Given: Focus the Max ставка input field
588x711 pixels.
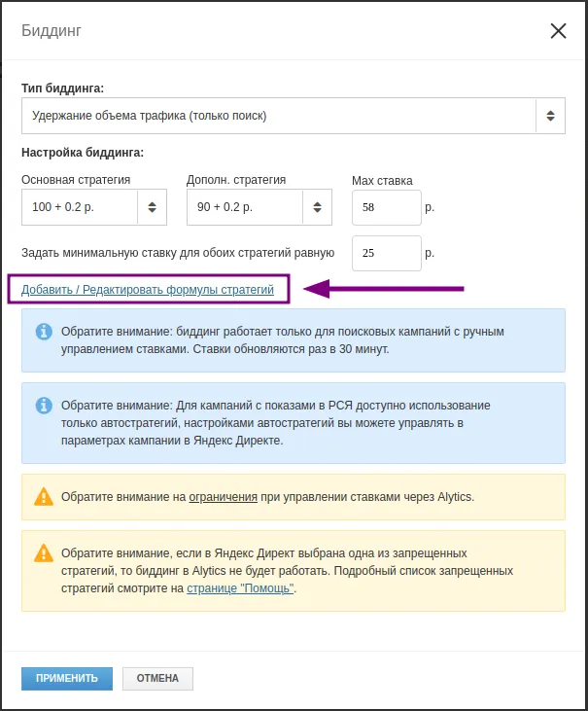Looking at the screenshot, I should coord(387,208).
